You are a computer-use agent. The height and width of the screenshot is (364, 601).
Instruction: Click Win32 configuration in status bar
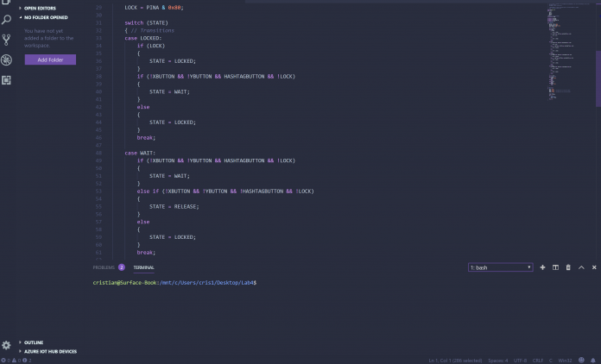click(565, 361)
